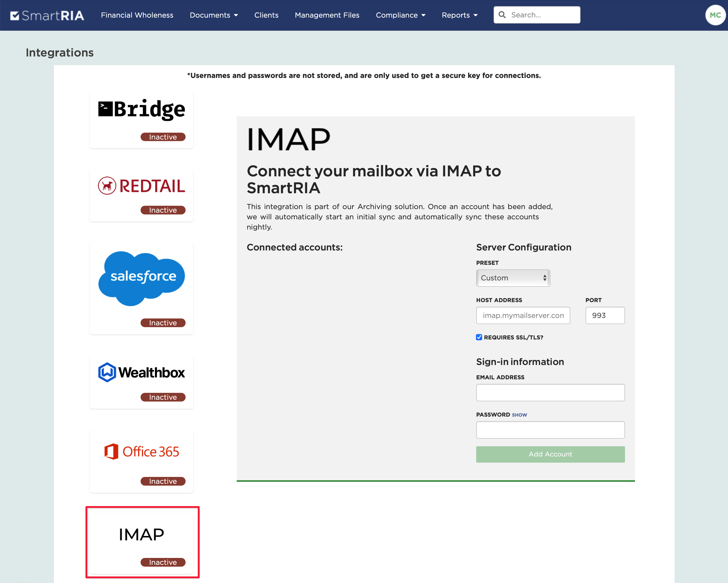Click the Wealthbox hexagon logo icon
This screenshot has height=583, width=728.
(x=107, y=372)
